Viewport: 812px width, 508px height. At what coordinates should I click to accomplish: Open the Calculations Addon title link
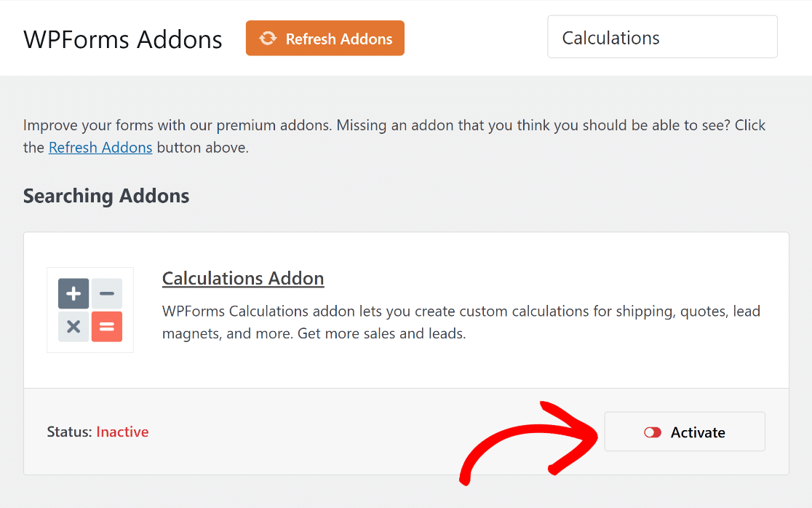pyautogui.click(x=243, y=278)
